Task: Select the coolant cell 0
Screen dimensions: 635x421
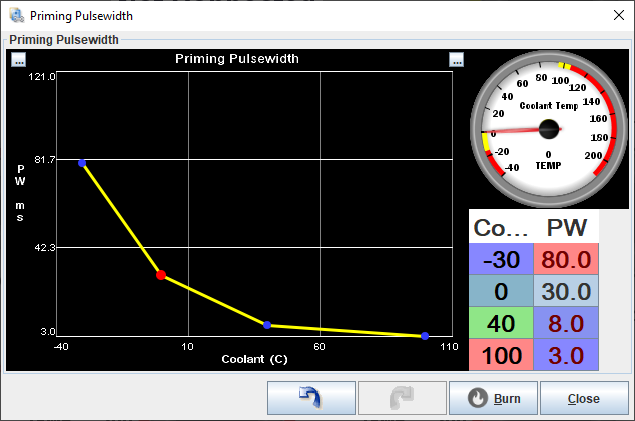Action: coord(501,291)
